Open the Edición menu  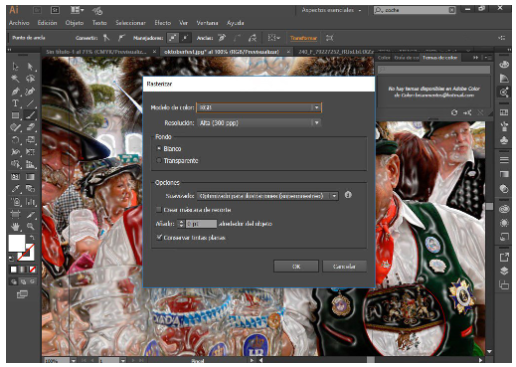47,23
